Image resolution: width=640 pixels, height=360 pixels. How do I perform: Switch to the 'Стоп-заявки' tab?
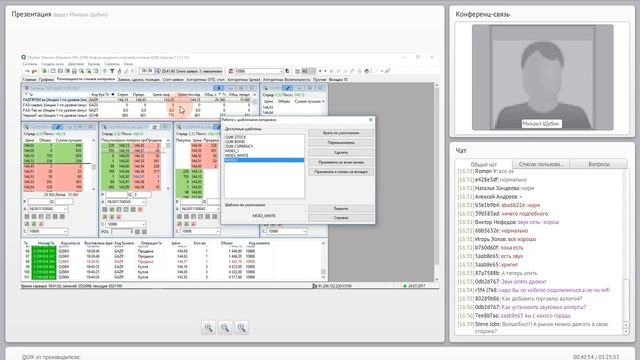(173, 80)
